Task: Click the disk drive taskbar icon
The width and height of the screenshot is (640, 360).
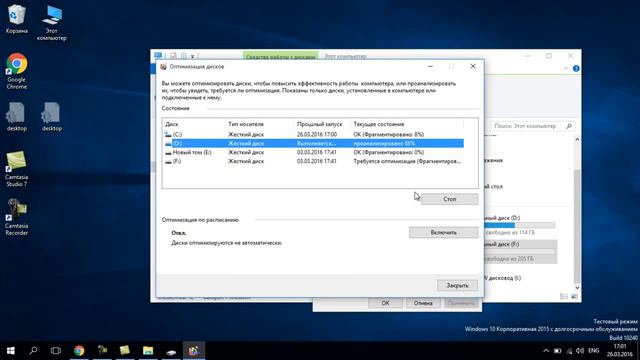Action: coord(171,351)
